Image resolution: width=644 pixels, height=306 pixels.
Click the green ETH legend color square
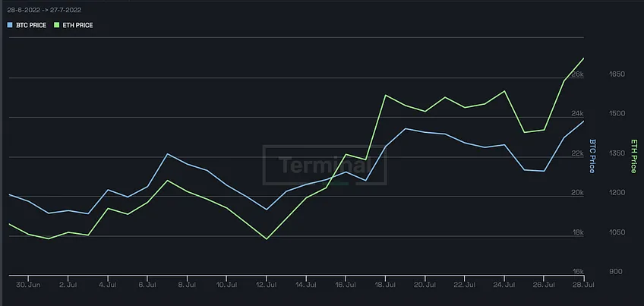click(57, 26)
